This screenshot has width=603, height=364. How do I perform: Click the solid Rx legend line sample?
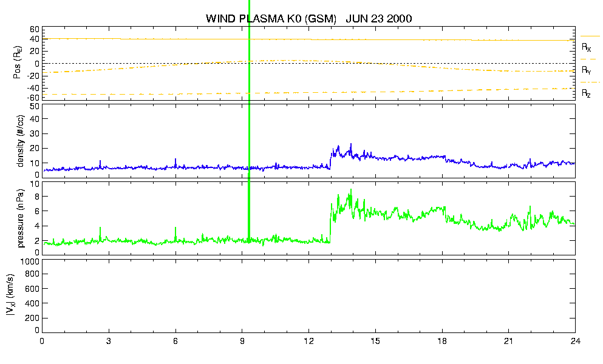(590, 36)
